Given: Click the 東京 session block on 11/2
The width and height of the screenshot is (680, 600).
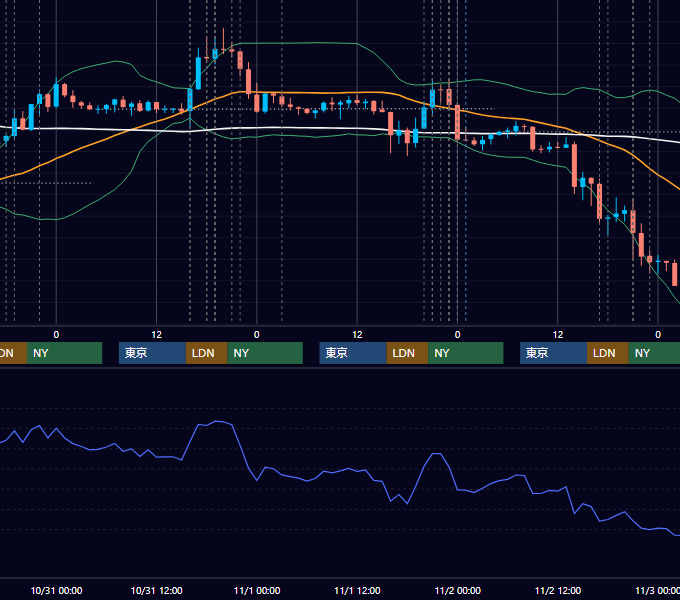Looking at the screenshot, I should [x=553, y=353].
